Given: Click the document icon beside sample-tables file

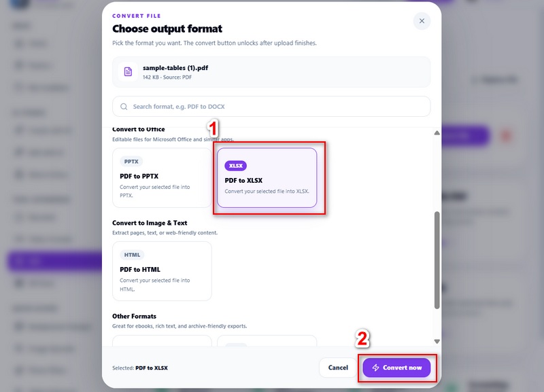Looking at the screenshot, I should click(128, 72).
